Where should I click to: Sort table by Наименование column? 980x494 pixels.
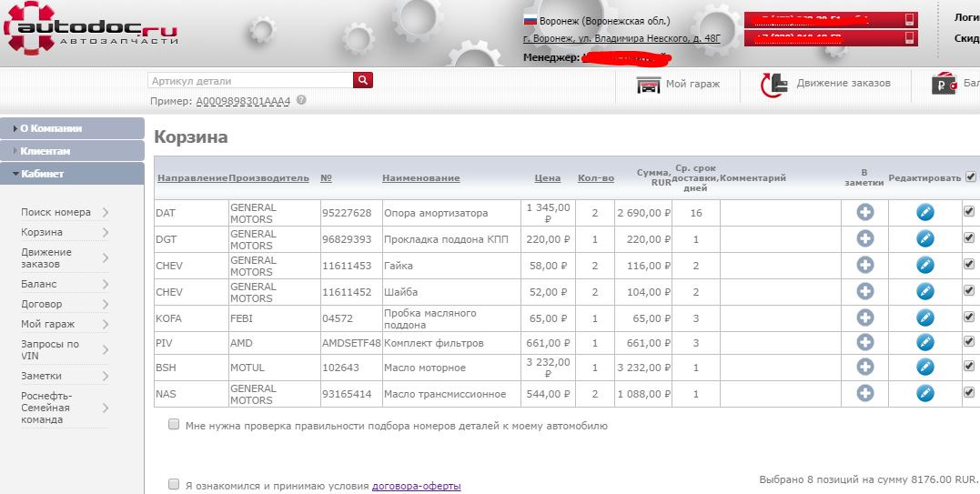pyautogui.click(x=420, y=178)
